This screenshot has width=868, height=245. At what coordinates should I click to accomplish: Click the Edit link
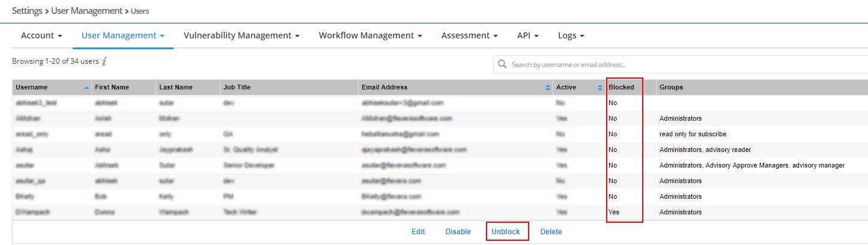point(418,232)
